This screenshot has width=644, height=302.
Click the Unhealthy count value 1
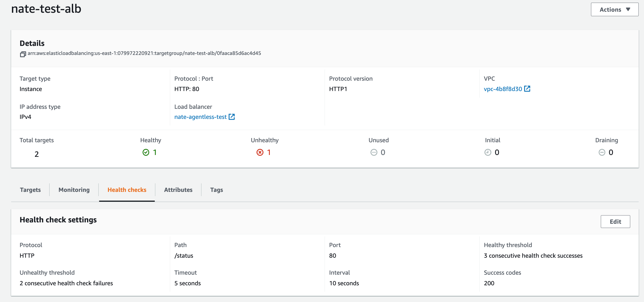pos(269,152)
